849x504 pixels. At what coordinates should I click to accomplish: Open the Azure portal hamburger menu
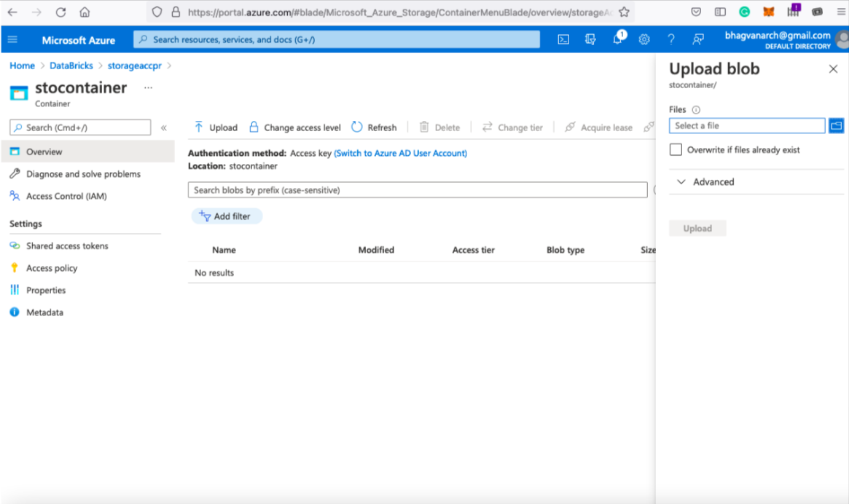tap(12, 39)
